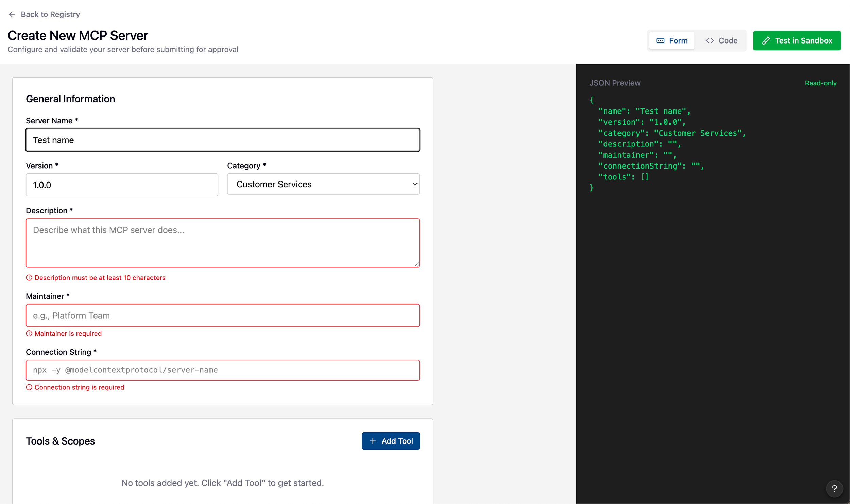Click the Connection string error icon
This screenshot has width=850, height=504.
point(29,387)
